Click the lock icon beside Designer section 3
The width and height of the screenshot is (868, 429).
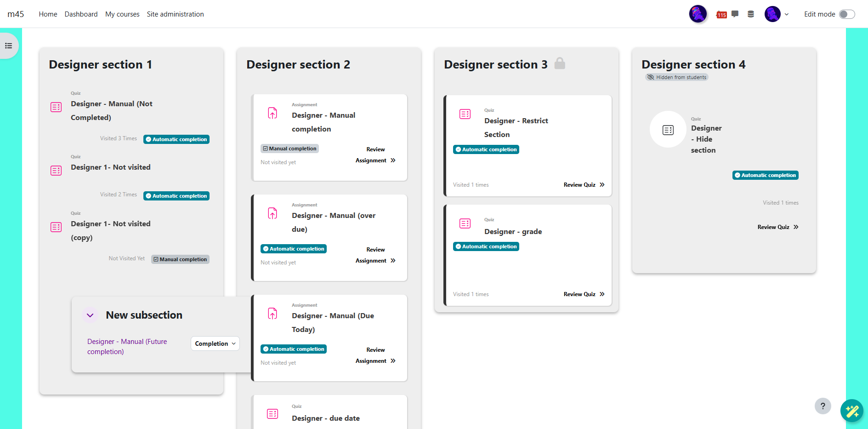coord(560,63)
